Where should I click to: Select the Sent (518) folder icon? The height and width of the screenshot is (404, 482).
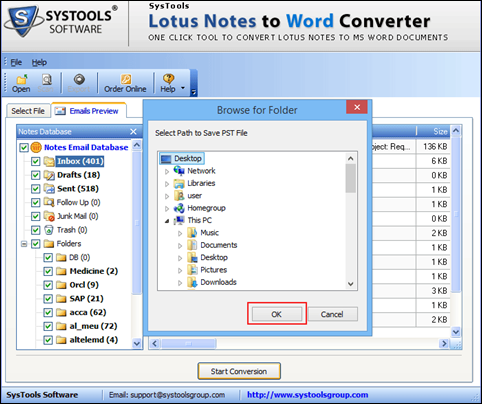point(49,189)
